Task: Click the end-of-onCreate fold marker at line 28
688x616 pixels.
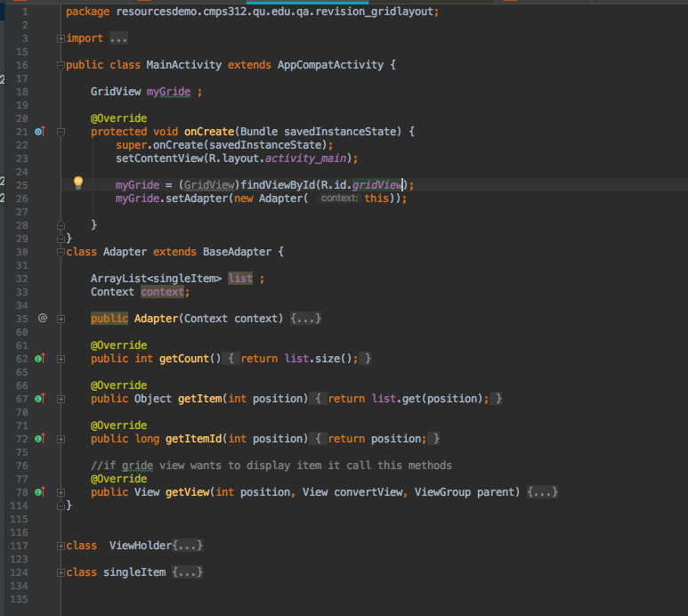Action: [61, 225]
